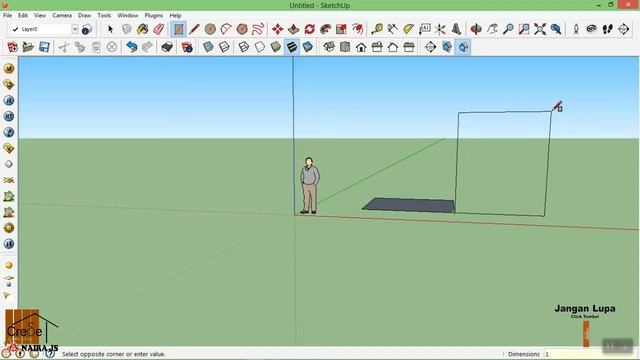This screenshot has width=640, height=360.
Task: Activate the Zoom Window tool
Action: click(x=524, y=29)
